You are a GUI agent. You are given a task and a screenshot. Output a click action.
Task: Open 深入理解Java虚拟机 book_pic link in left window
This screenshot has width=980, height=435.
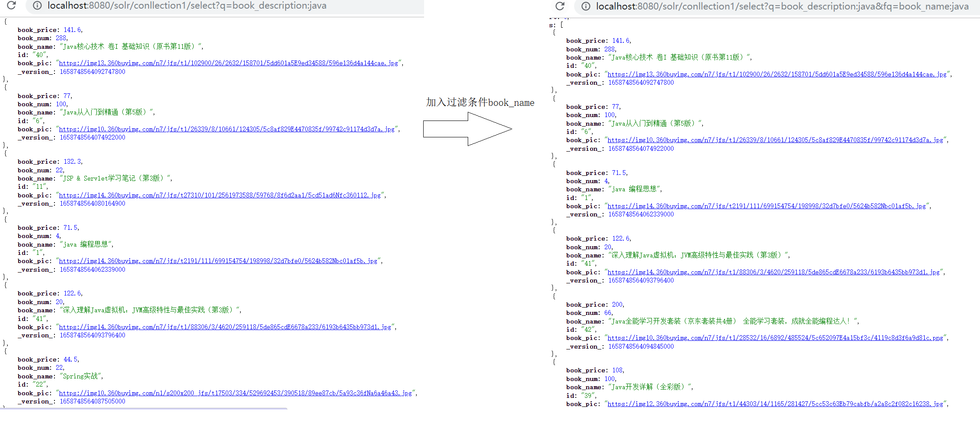[225, 327]
